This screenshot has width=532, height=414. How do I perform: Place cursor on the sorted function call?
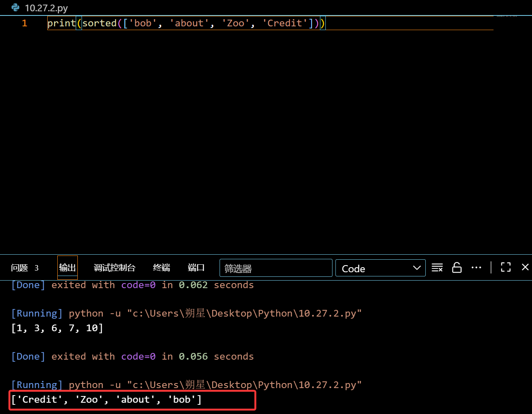(100, 23)
